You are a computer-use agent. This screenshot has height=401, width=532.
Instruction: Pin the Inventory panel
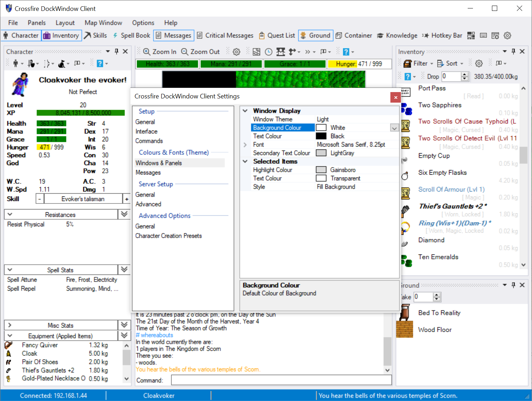513,51
